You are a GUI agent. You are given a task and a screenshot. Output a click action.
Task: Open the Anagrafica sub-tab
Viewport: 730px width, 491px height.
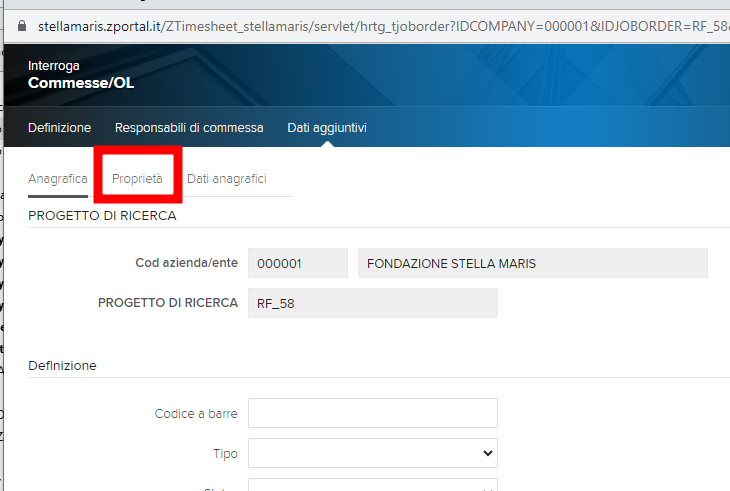click(58, 178)
